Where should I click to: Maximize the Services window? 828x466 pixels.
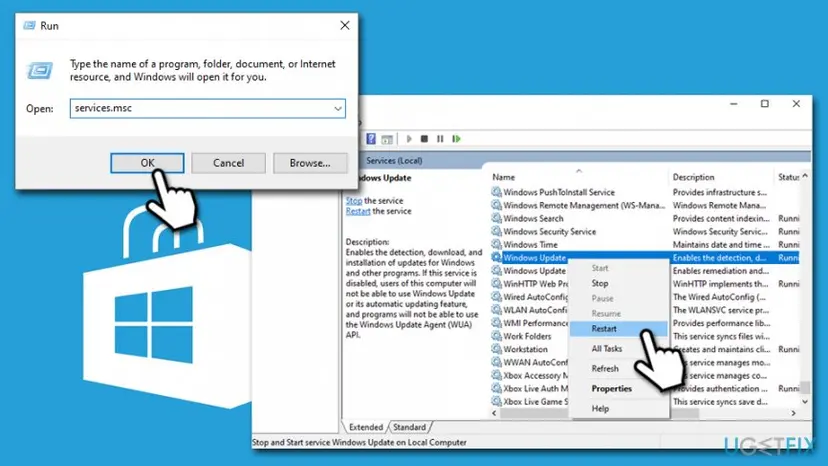[765, 104]
